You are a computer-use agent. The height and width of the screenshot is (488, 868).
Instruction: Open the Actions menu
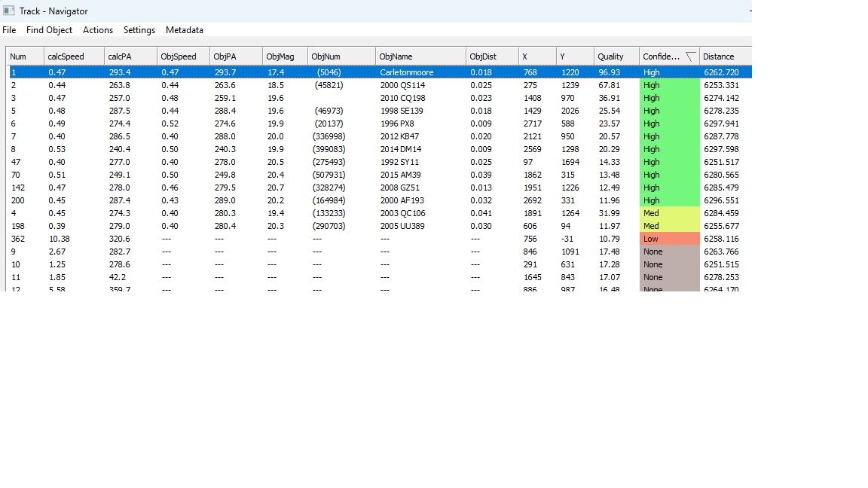(x=97, y=30)
